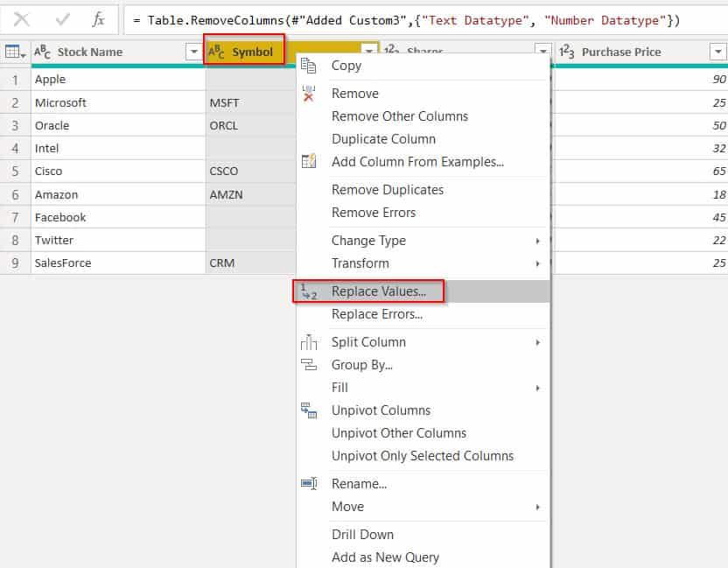Image resolution: width=728 pixels, height=568 pixels.
Task: Click the CSCO symbol cell
Action: tap(251, 171)
